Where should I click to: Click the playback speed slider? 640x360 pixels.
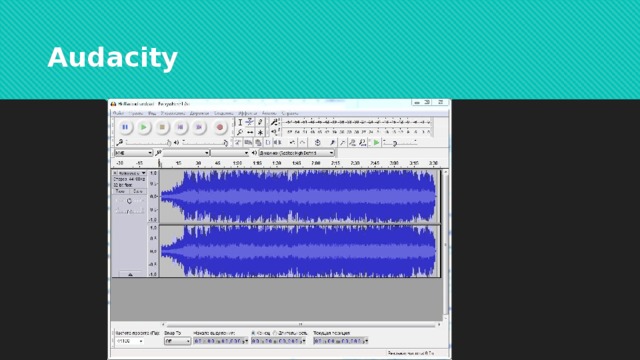tap(400, 142)
